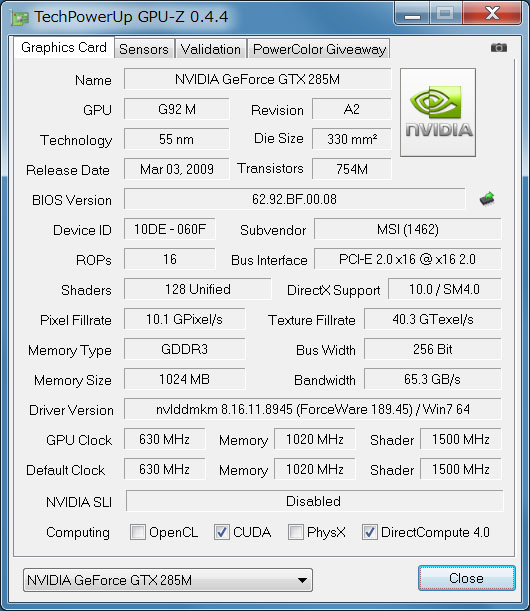Click the Release Date Mar 03, 2009

177,169
